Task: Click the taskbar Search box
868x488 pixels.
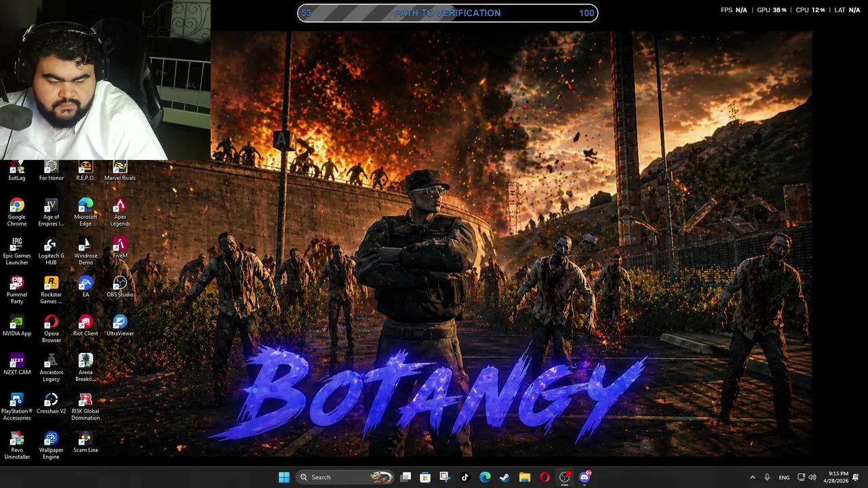Action: pos(346,477)
